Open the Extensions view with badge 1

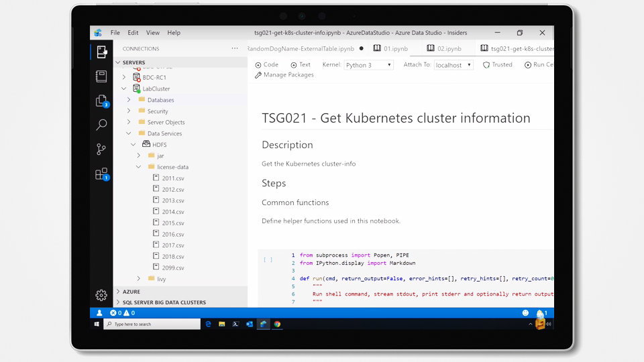101,174
